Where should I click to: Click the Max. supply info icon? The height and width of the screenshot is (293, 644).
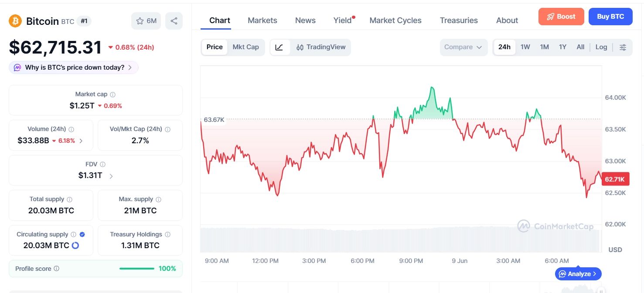pyautogui.click(x=159, y=199)
